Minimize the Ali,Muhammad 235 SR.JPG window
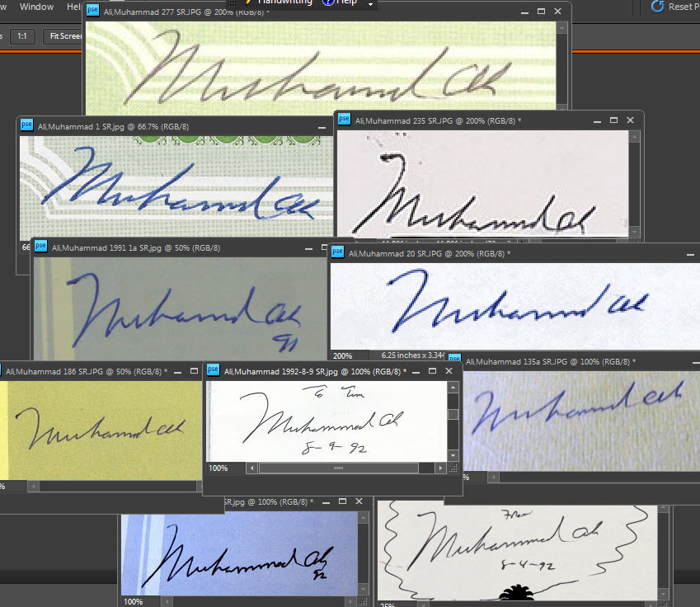Screen dimensions: 700x607 (597, 121)
